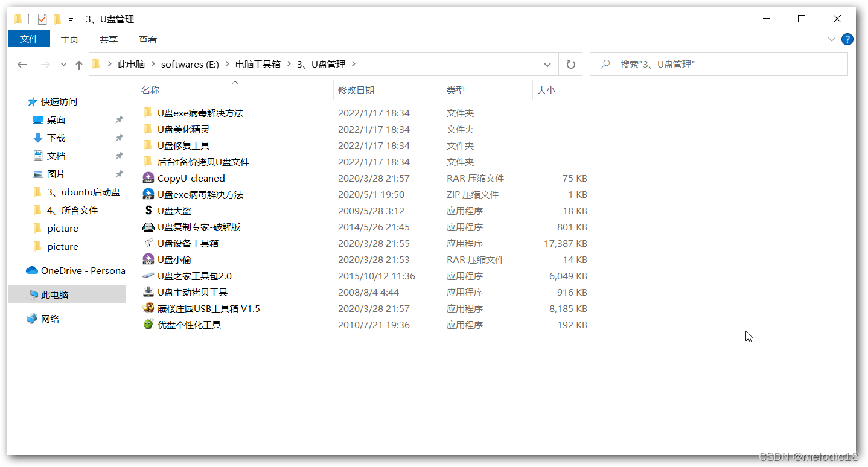
Task: Refresh the current folder view
Action: pos(570,65)
